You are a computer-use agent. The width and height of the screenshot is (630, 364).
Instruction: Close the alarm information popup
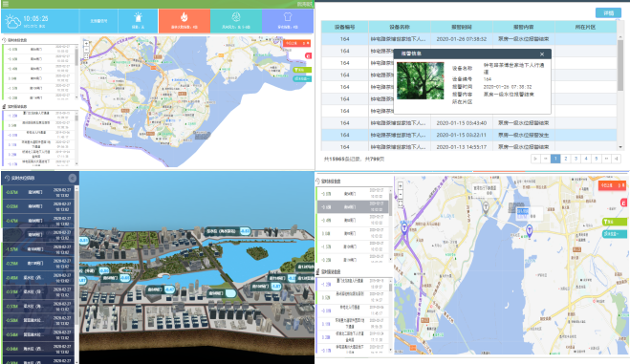tap(542, 54)
